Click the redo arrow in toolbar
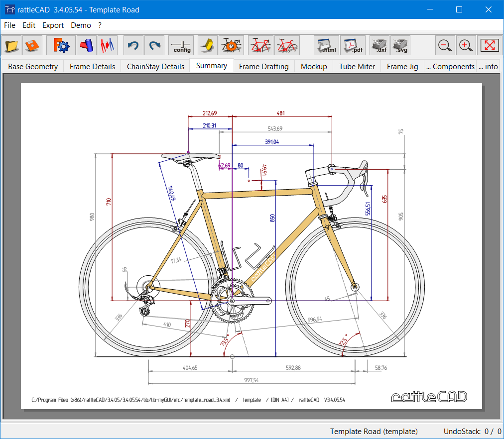Viewport: 504px width, 439px height. 154,45
